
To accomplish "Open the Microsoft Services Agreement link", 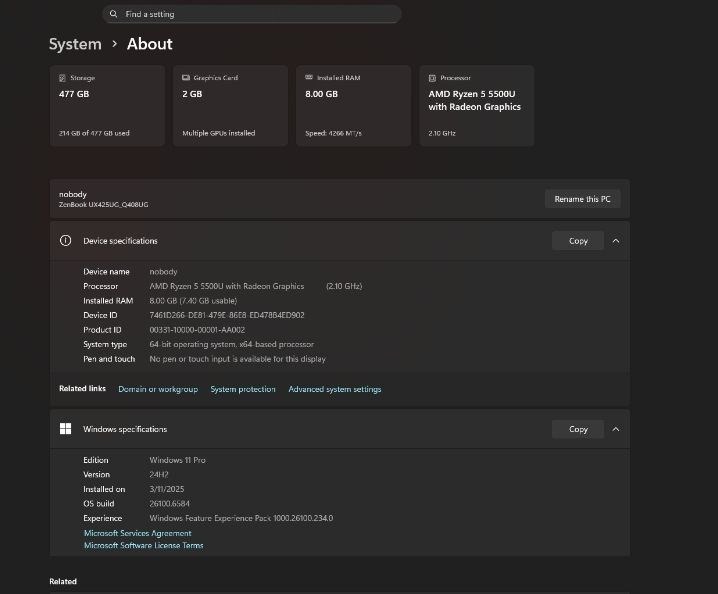I will 137,533.
